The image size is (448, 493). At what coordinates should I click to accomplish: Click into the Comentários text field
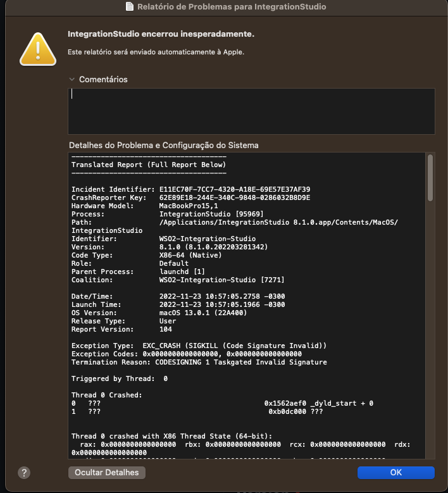pos(251,111)
